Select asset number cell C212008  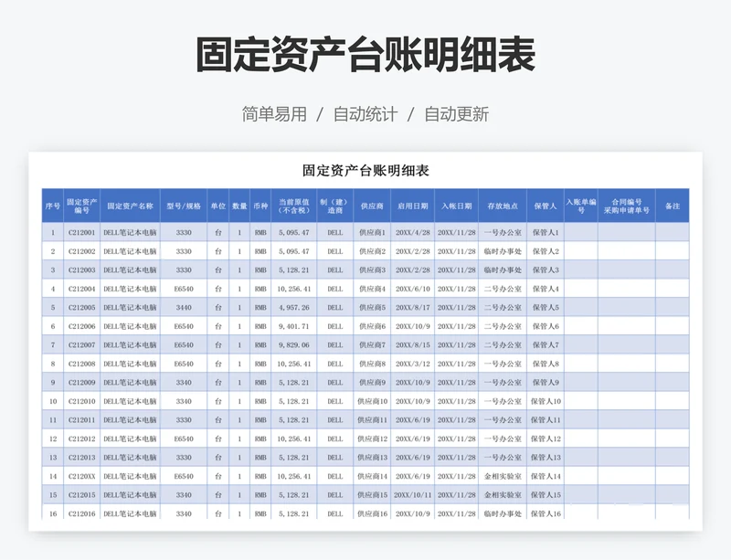coord(82,364)
